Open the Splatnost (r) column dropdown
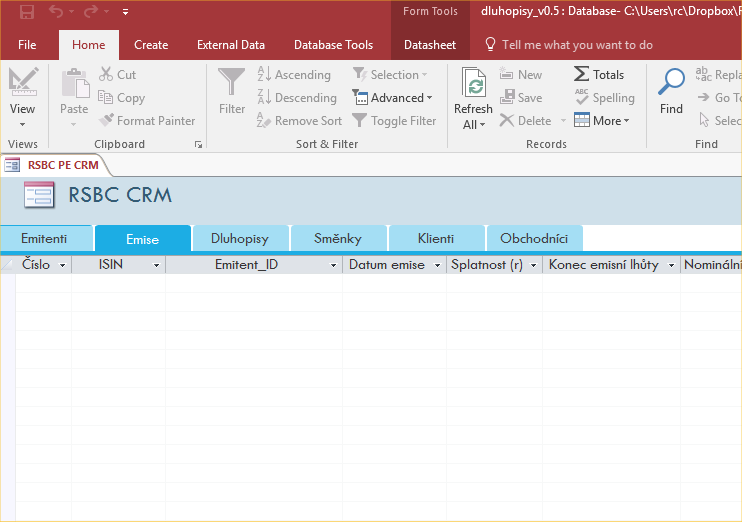742x522 pixels. point(533,265)
